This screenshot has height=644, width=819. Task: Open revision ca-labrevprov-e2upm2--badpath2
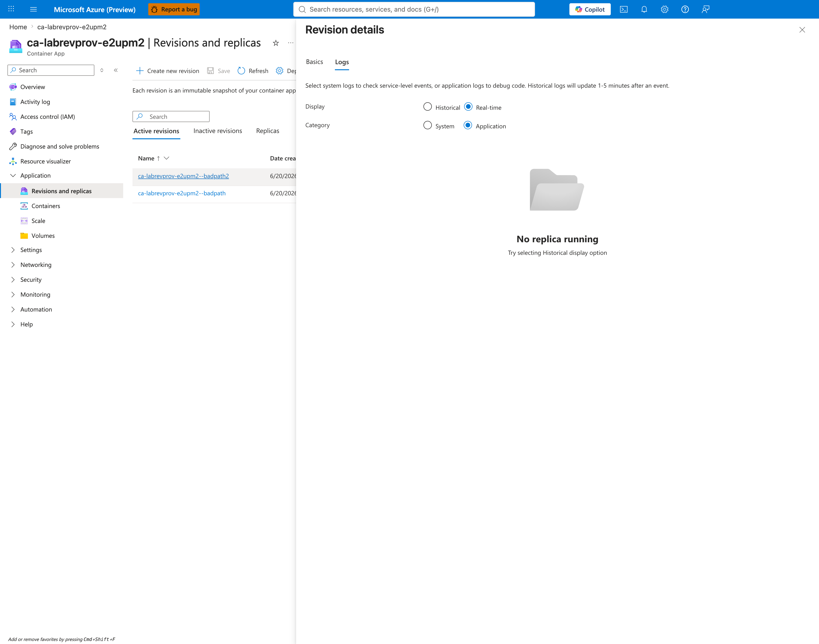[183, 176]
